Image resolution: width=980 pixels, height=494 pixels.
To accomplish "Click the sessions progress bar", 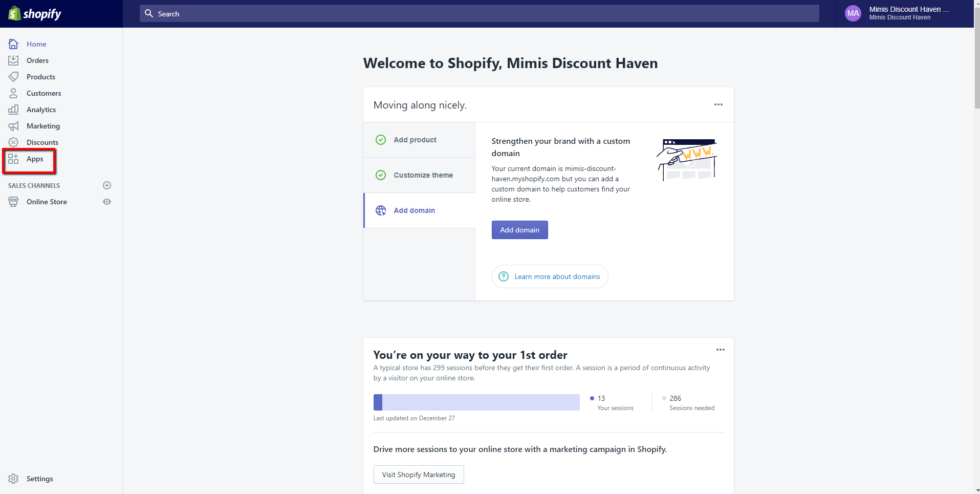I will click(x=476, y=402).
